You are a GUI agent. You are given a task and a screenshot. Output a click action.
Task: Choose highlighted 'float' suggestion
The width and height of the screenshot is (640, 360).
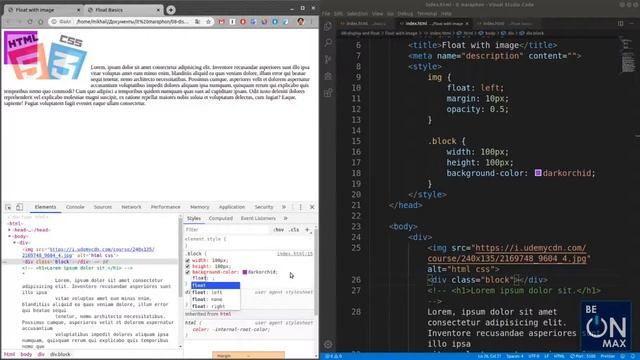(x=216, y=285)
